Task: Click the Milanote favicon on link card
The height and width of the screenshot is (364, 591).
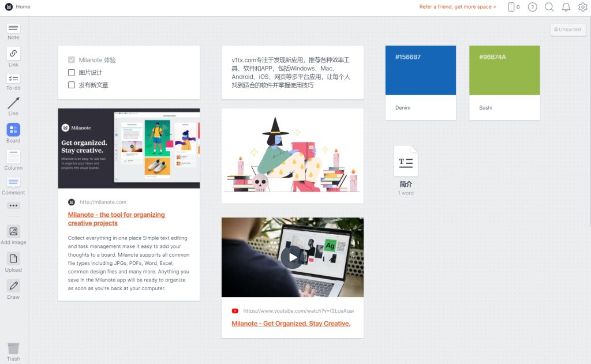Action: pos(71,202)
